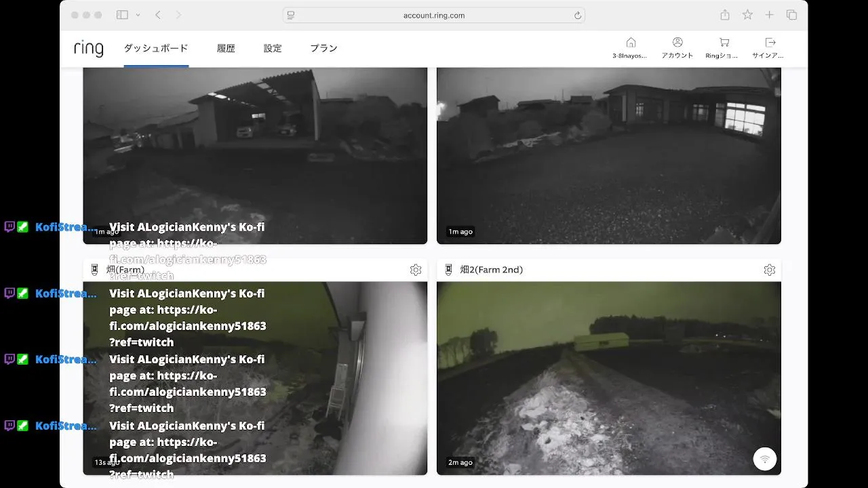Click the 畑2(Farm 2nd) camera name

(492, 270)
